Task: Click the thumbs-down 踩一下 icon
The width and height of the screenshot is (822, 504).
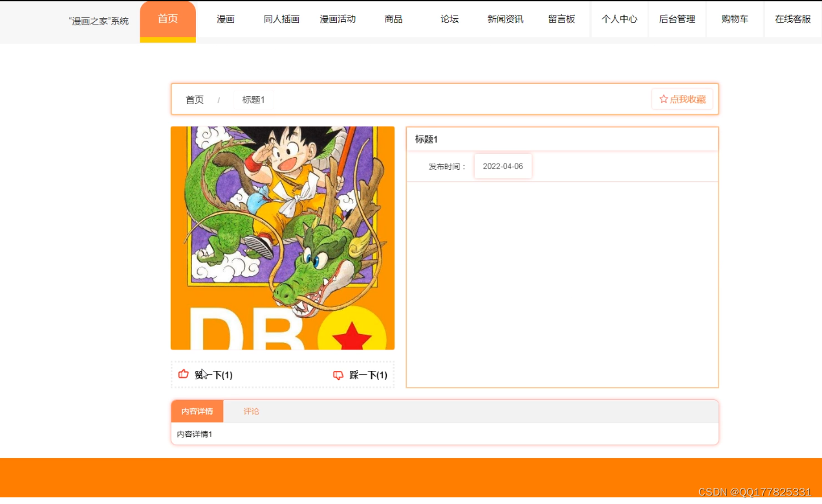Action: click(338, 375)
